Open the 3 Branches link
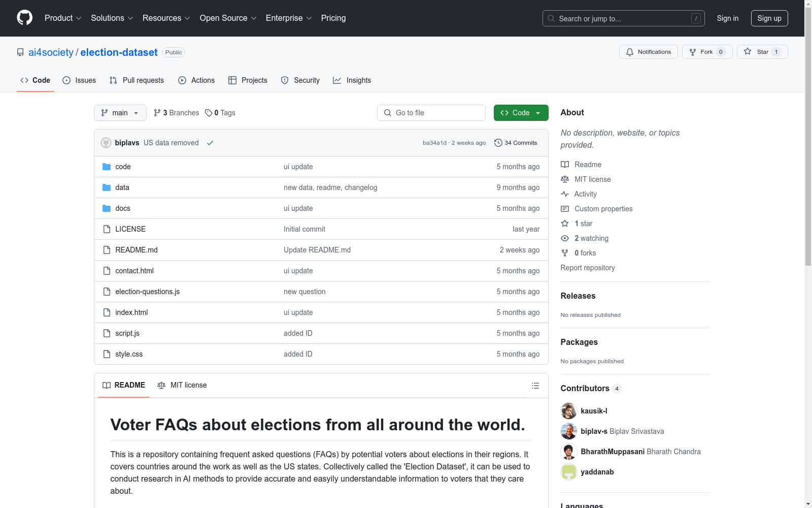The image size is (812, 508). (x=177, y=113)
